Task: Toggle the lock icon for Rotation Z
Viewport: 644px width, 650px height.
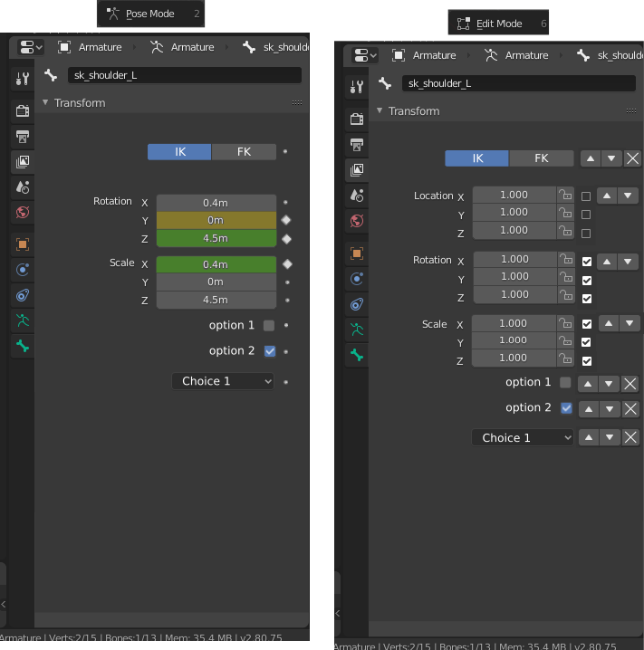Action: click(566, 295)
